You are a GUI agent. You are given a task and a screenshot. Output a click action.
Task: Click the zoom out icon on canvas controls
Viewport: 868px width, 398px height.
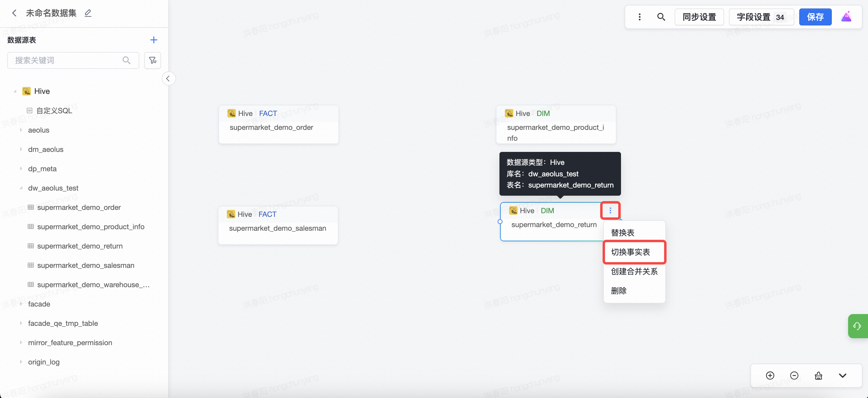[794, 375]
